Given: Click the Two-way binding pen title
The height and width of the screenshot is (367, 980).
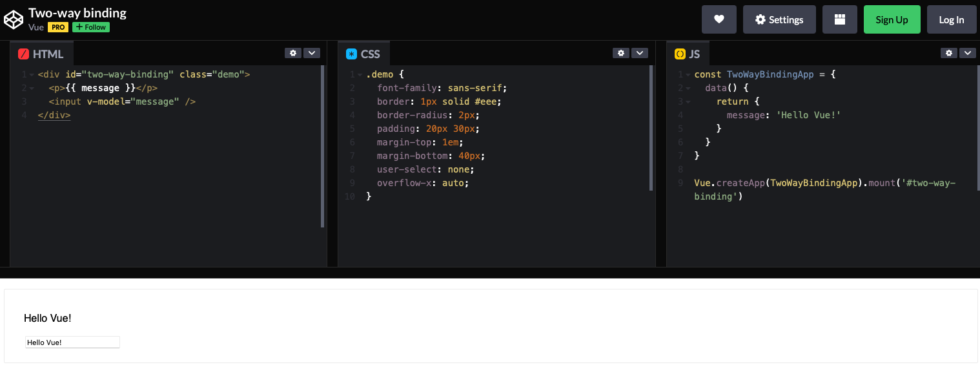Looking at the screenshot, I should click(77, 13).
